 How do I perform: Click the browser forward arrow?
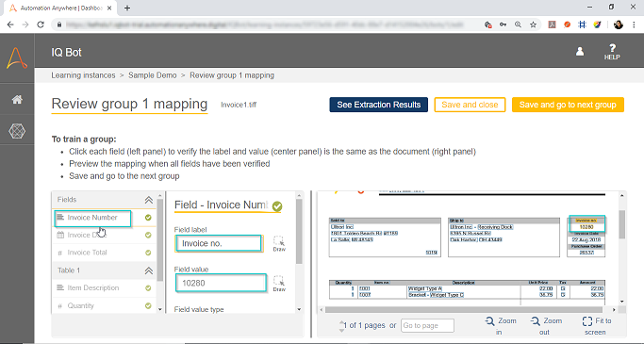pyautogui.click(x=25, y=25)
